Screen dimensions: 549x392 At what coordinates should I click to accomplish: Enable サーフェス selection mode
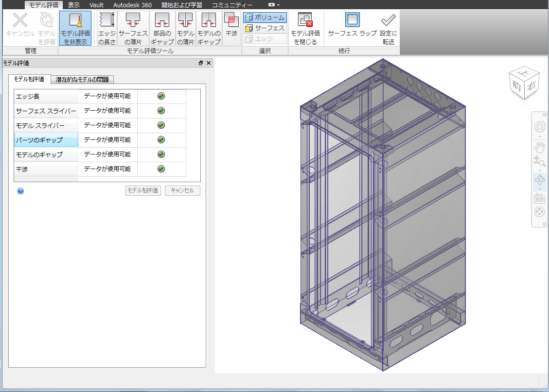(265, 28)
